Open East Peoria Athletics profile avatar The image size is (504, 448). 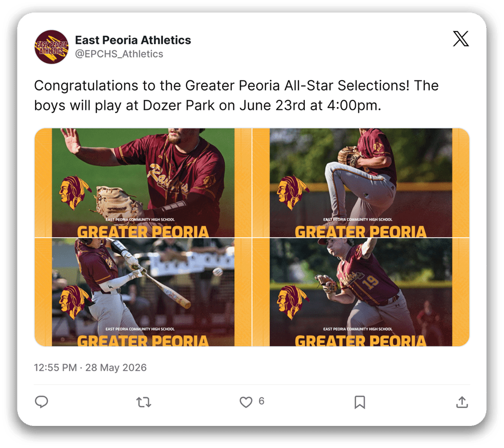pos(52,47)
